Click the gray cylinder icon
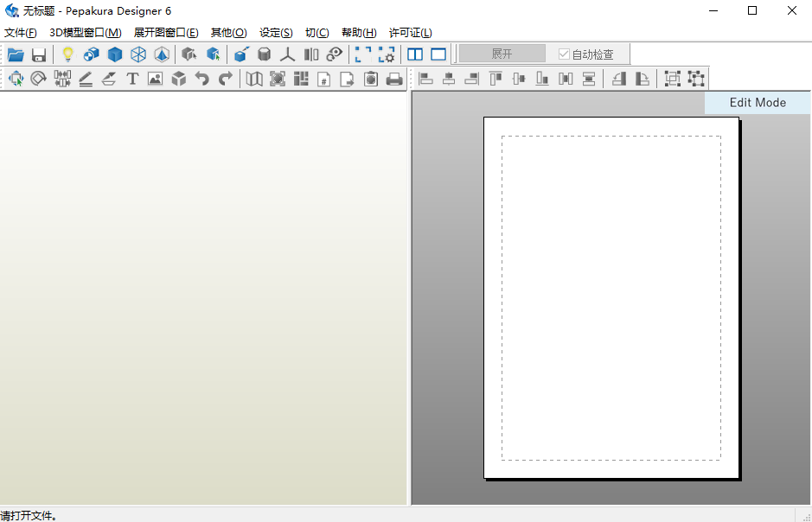This screenshot has height=522, width=812. 264,54
